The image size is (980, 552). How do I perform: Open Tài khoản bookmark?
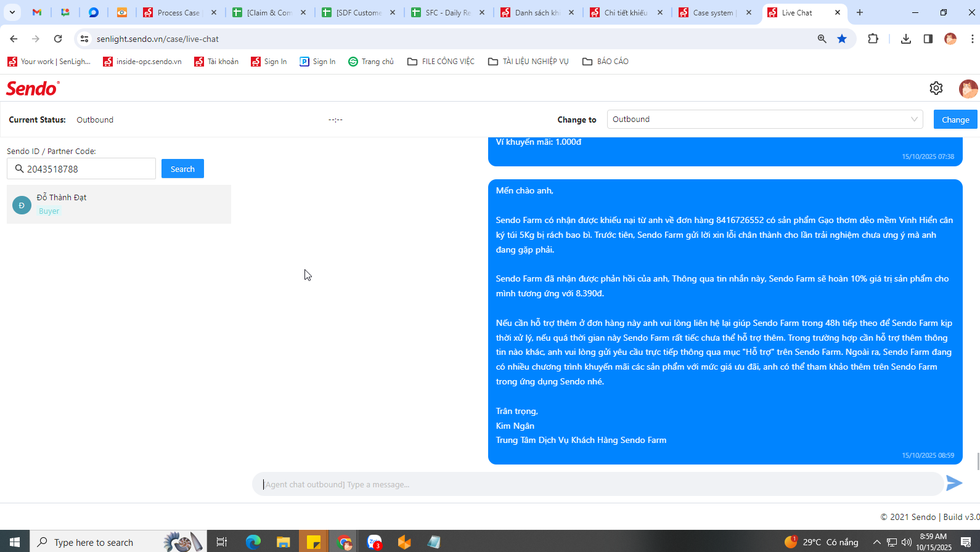(x=216, y=62)
